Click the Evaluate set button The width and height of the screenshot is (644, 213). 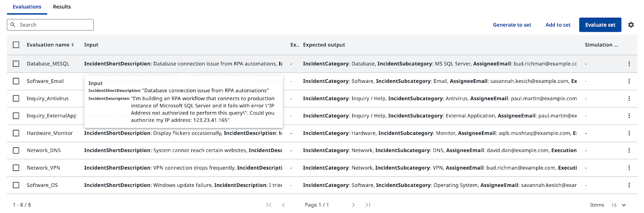(x=600, y=25)
